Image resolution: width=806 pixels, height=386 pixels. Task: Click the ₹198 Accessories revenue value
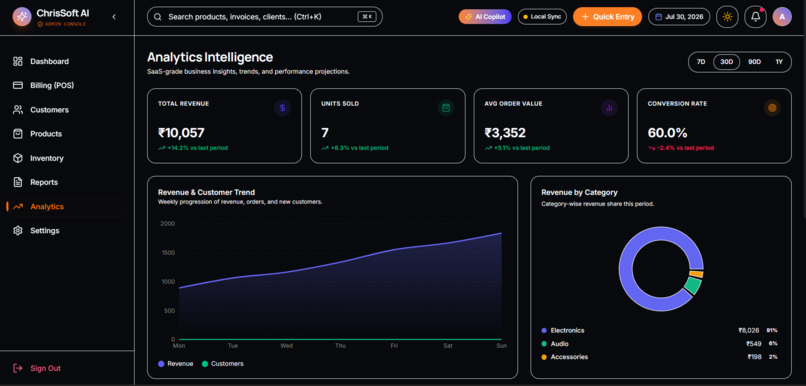(x=754, y=357)
